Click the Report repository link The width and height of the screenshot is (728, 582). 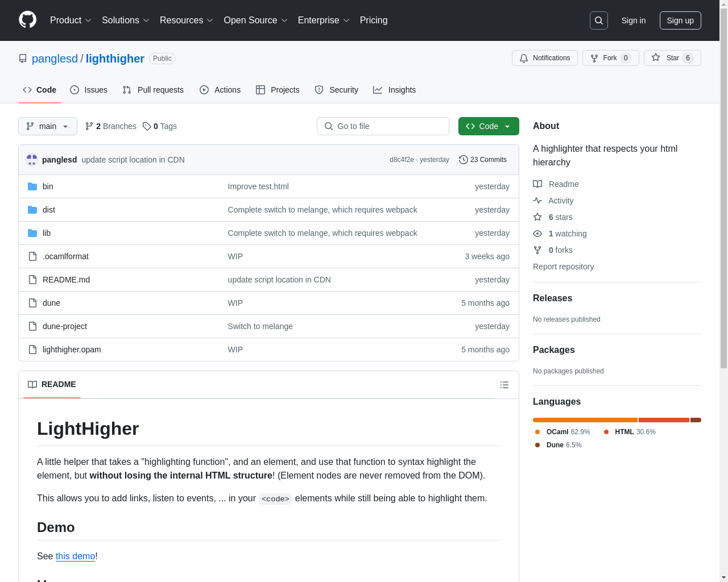click(x=563, y=267)
